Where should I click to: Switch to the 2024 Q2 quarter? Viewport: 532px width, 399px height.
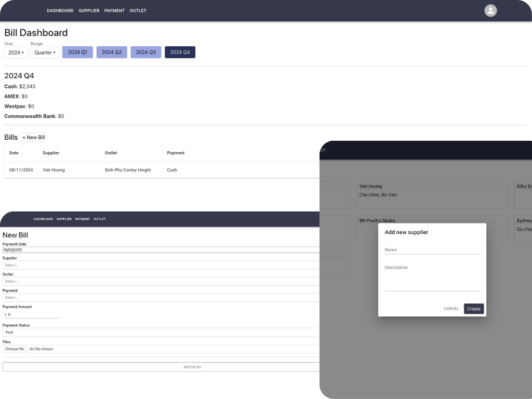[112, 52]
